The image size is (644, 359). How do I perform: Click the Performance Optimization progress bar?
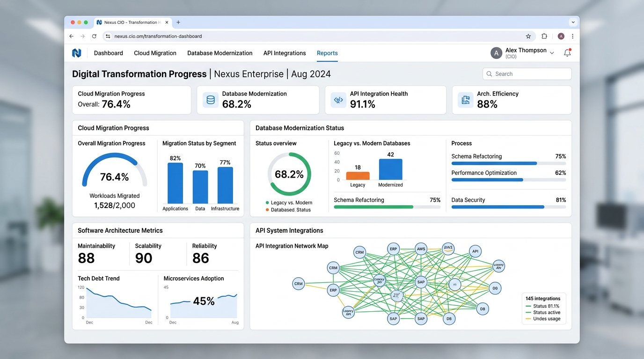tap(509, 179)
